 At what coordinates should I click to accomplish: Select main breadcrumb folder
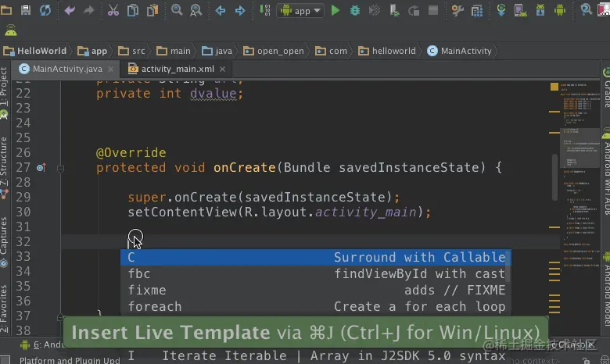[174, 51]
